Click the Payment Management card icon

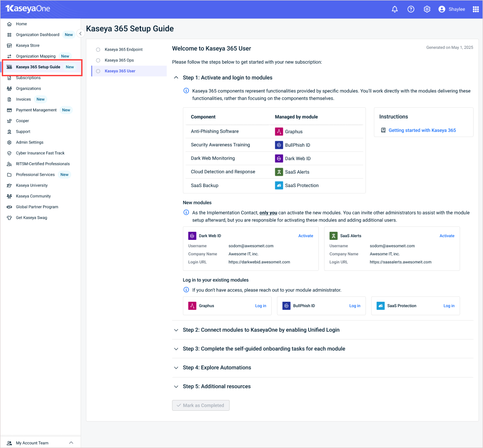[x=9, y=110]
